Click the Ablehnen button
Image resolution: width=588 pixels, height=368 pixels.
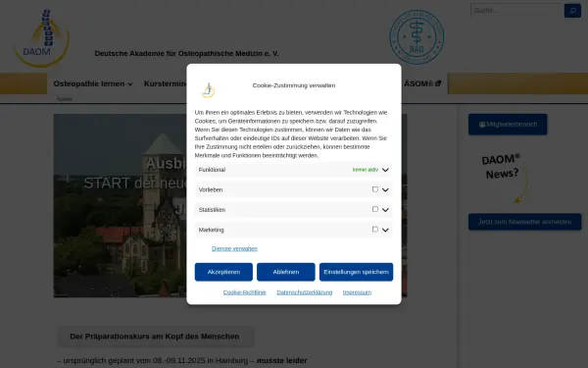click(x=286, y=272)
